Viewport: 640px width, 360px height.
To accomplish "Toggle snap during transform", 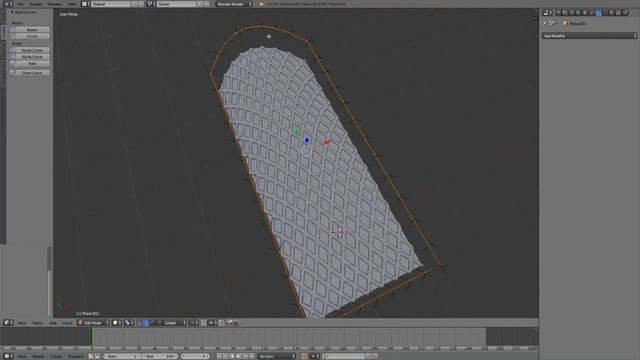I will click(204, 323).
